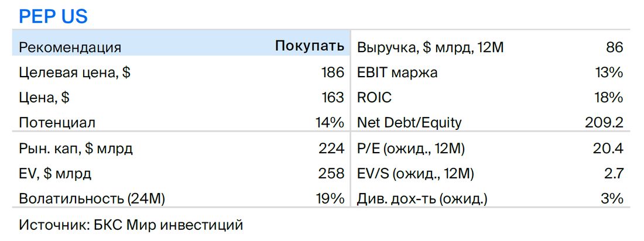Click the P/E value 20.4
Image resolution: width=644 pixels, height=241 pixels.
(x=608, y=149)
